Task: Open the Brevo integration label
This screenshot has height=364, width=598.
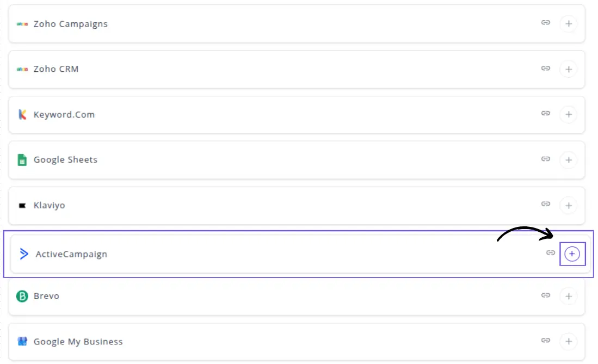Action: tap(46, 296)
